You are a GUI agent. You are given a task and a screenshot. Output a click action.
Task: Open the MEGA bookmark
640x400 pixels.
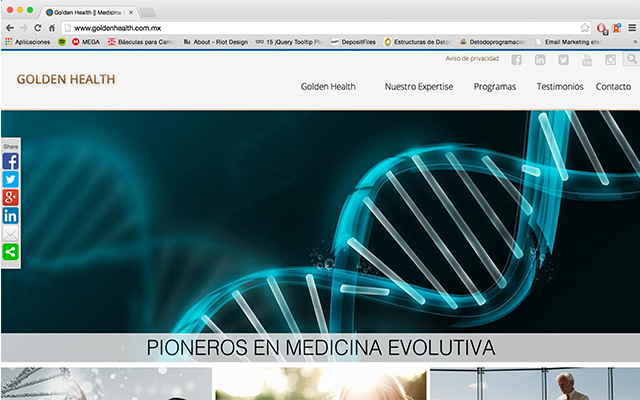pos(86,42)
